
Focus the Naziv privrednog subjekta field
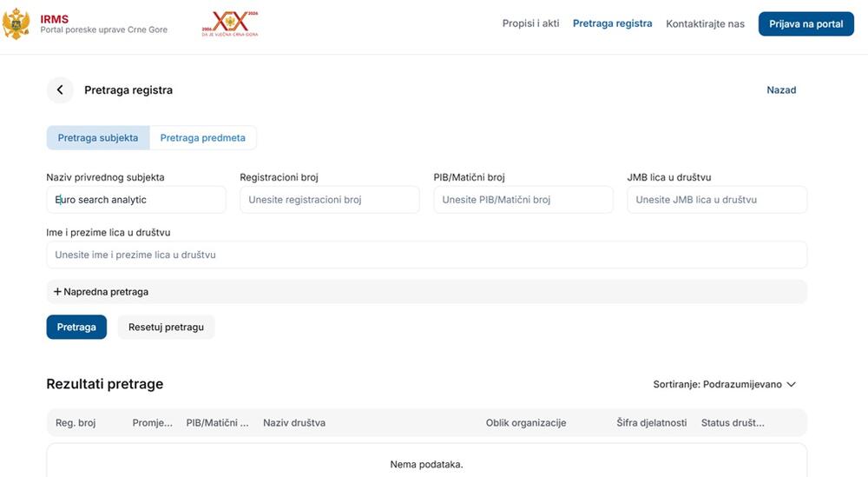click(136, 200)
